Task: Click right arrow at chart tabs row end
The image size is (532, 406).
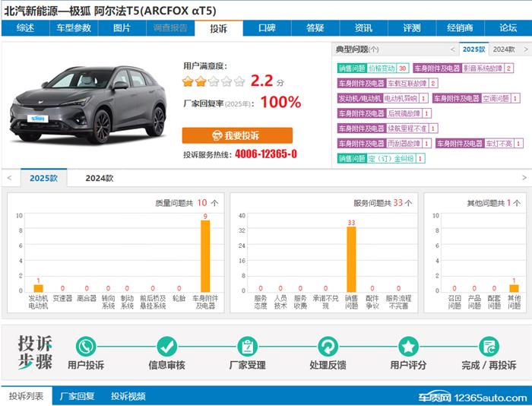Action: coord(524,178)
